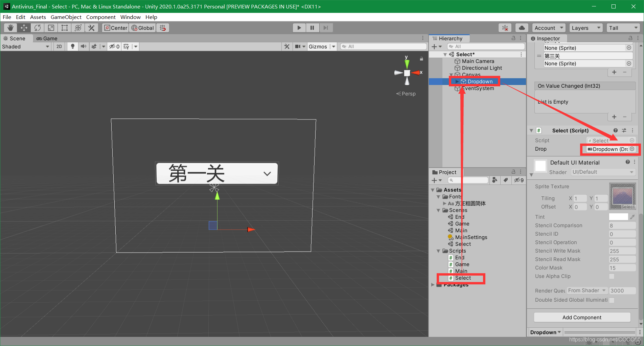The image size is (644, 346).
Task: Click the Tint color swatch
Action: [619, 217]
